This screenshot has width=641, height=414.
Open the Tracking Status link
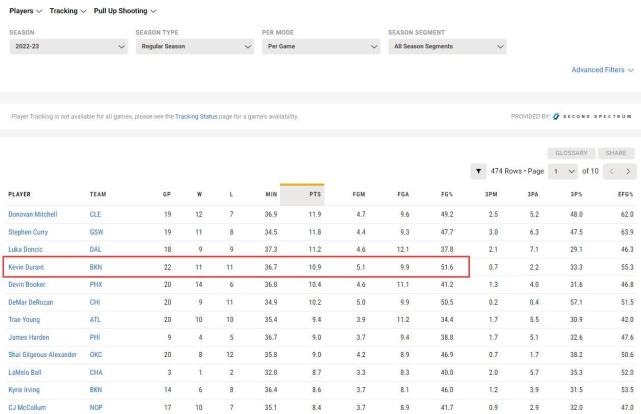click(x=196, y=116)
